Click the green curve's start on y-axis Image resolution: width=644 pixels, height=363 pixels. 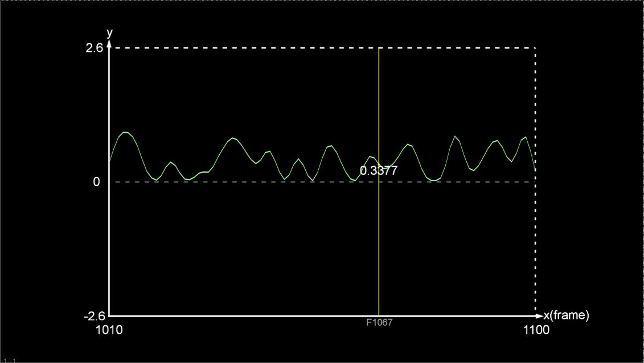pyautogui.click(x=109, y=162)
